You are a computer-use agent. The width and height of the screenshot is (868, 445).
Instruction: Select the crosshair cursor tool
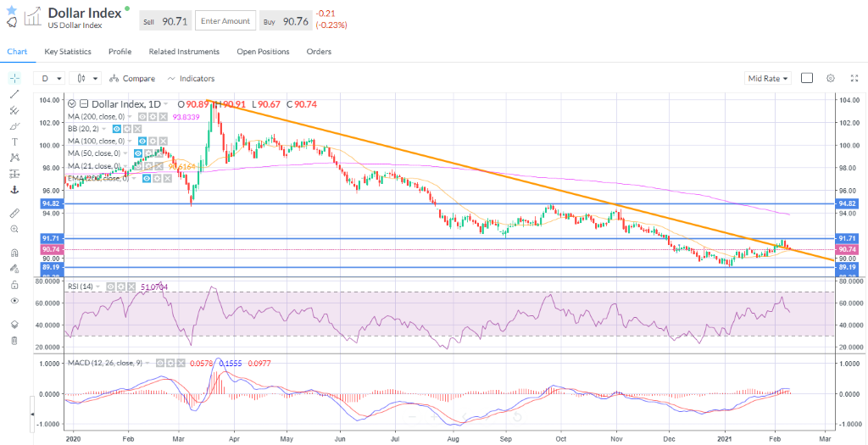(x=14, y=77)
